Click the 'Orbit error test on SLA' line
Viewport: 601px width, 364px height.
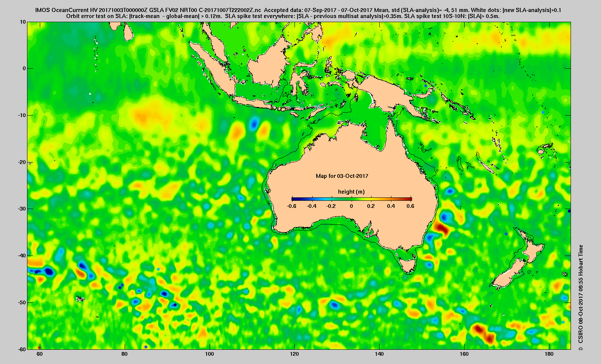pyautogui.click(x=282, y=16)
